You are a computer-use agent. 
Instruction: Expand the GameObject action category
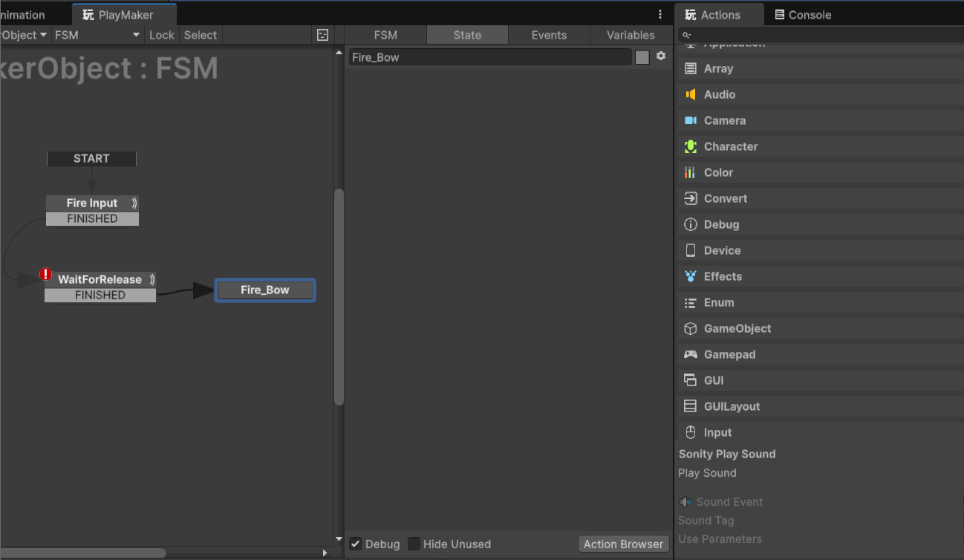[737, 328]
